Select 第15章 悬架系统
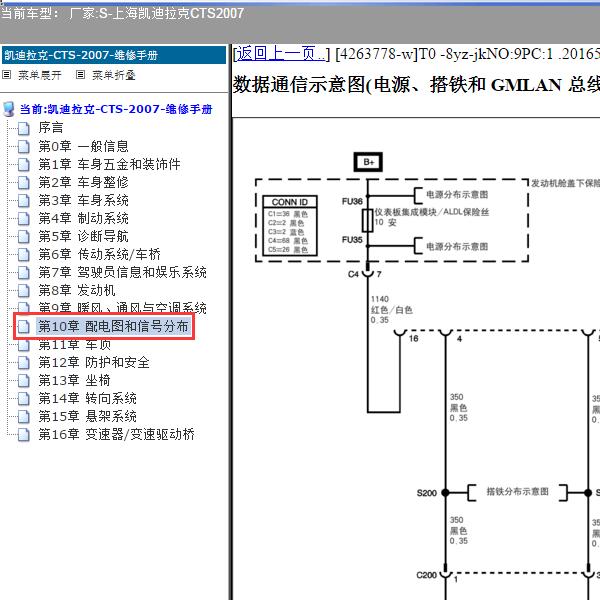The width and height of the screenshot is (600, 600). [88, 416]
